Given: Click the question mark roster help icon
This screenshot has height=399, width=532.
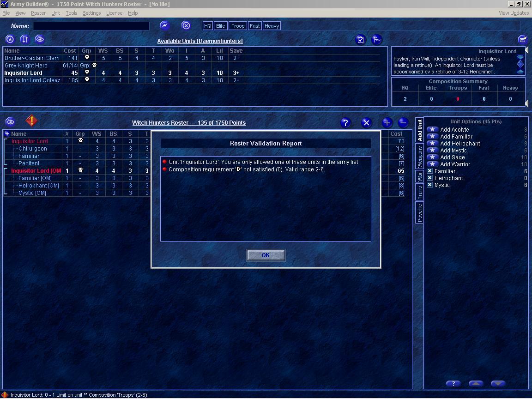Looking at the screenshot, I should [x=345, y=123].
